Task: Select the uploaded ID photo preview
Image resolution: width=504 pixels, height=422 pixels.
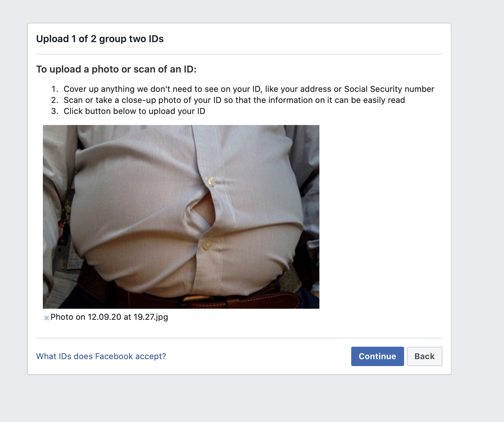Action: click(181, 217)
